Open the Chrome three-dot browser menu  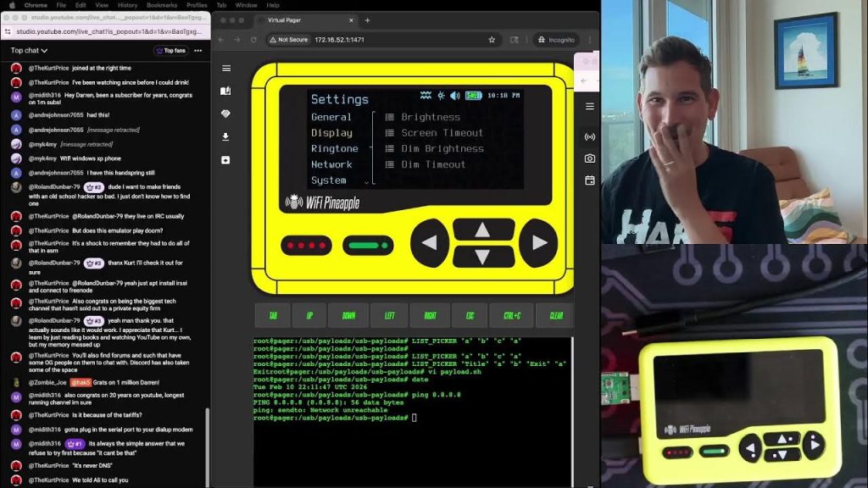[x=590, y=40]
